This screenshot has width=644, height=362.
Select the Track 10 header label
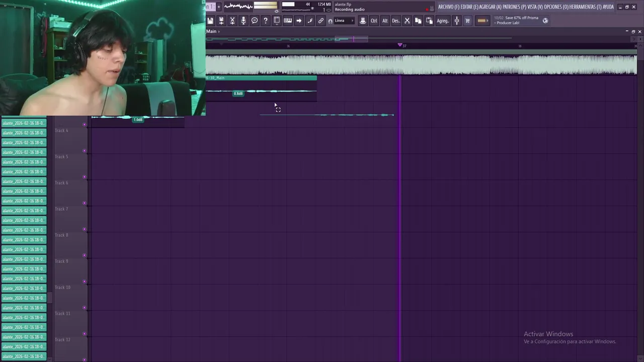62,288
